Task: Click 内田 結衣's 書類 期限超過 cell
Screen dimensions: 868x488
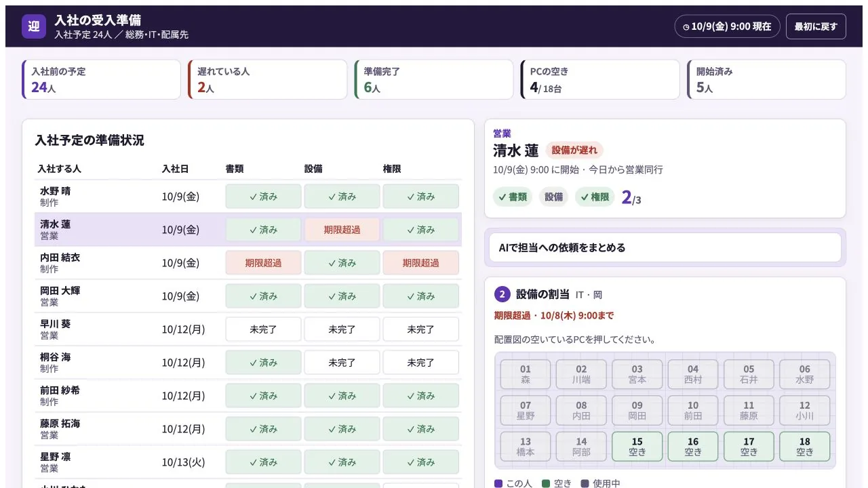Action: 263,263
